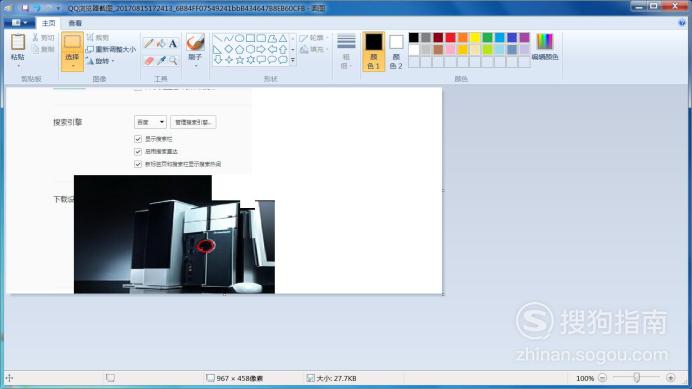692x389 pixels.
Task: Select the Pencil tool
Action: (149, 43)
